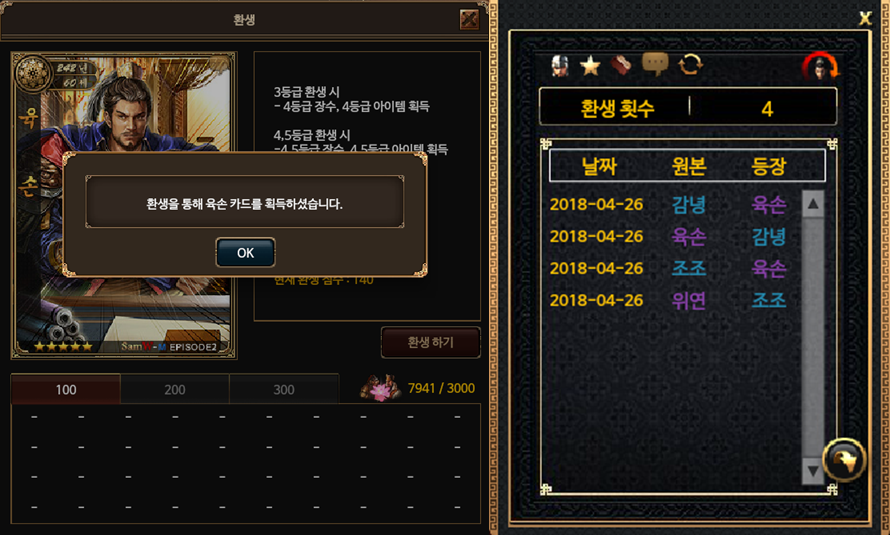Click the 환생 하기 button
890x535 pixels.
point(431,342)
